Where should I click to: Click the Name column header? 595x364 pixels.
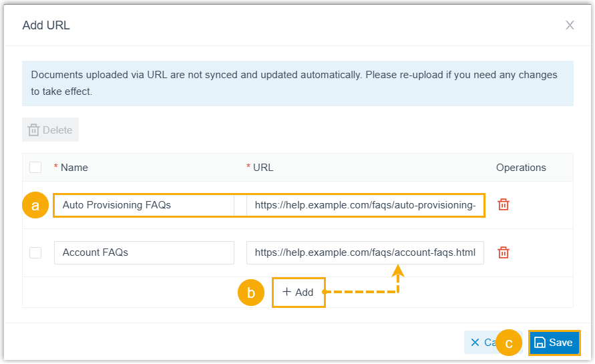coord(74,168)
